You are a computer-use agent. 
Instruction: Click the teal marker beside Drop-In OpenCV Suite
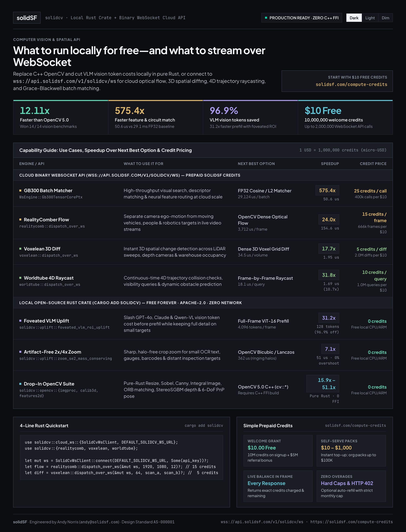[x=20, y=384]
